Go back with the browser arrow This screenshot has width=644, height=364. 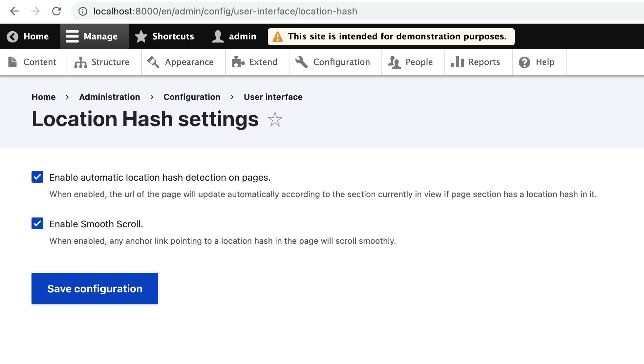(x=14, y=11)
